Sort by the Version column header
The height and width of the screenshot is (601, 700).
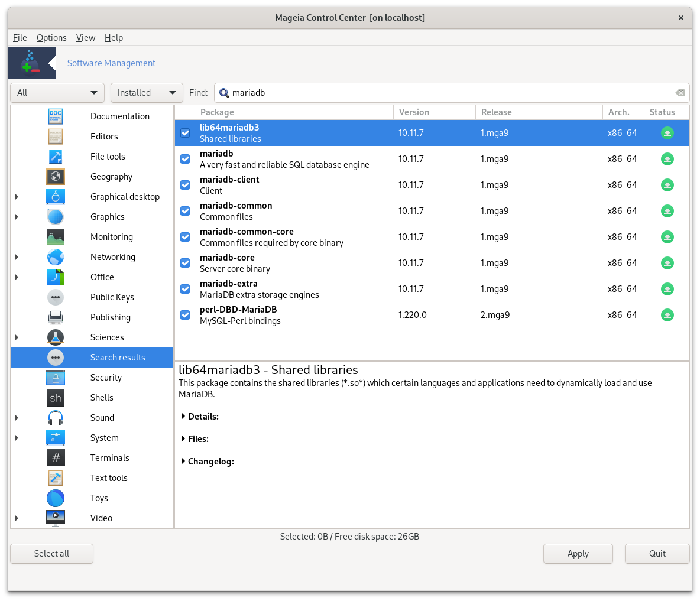click(435, 112)
